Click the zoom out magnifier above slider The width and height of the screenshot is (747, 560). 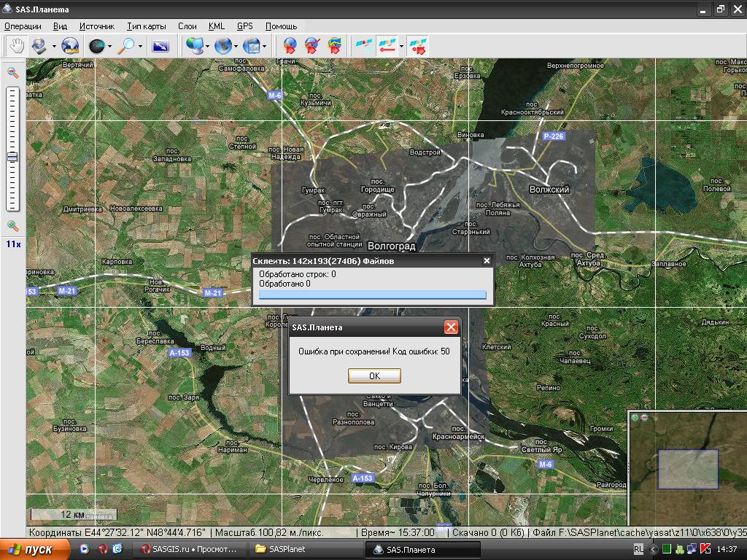(x=12, y=72)
